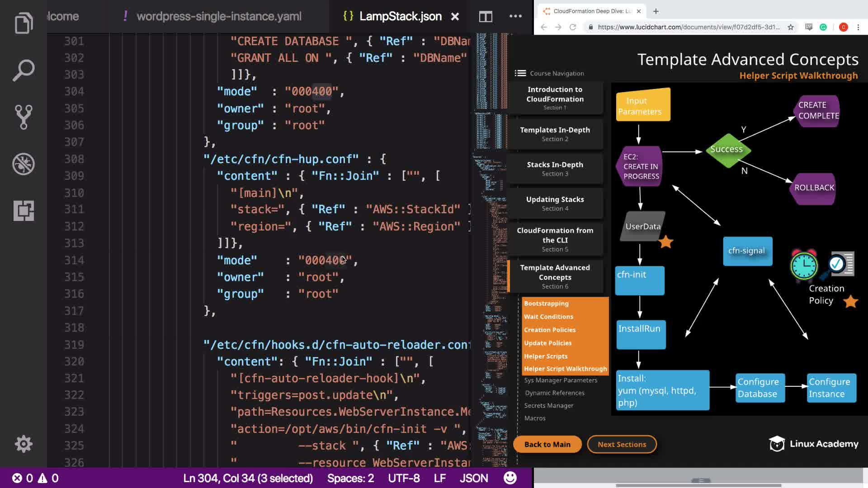
Task: Open the Creation Policies navigation link
Action: 550,330
